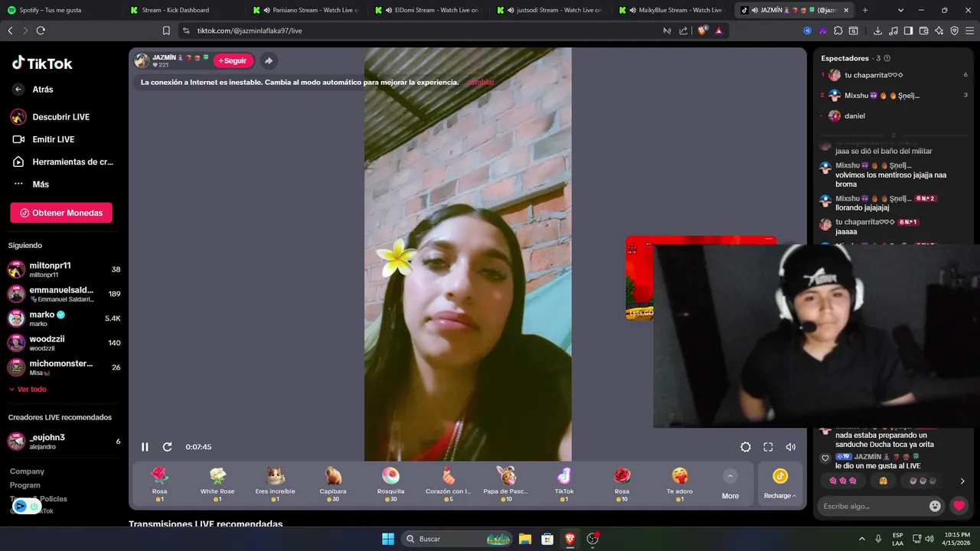The width and height of the screenshot is (980, 551).
Task: Open the emoji picker in chat input
Action: coord(935,506)
